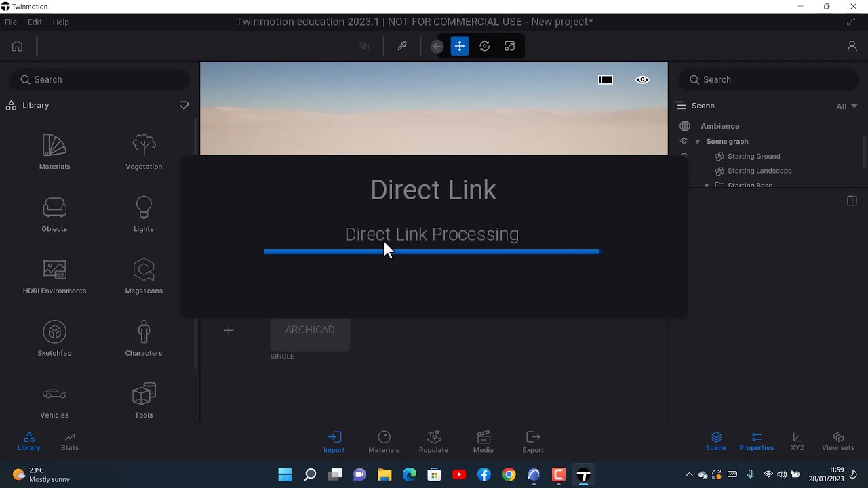
Task: Open the weather widget showing 23°C
Action: [41, 474]
